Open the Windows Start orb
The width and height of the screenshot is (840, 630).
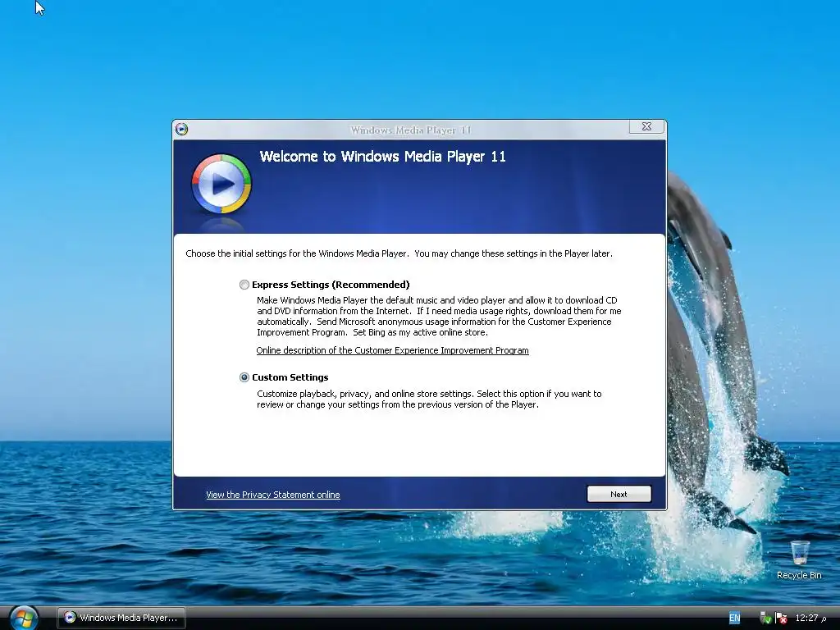(x=23, y=618)
